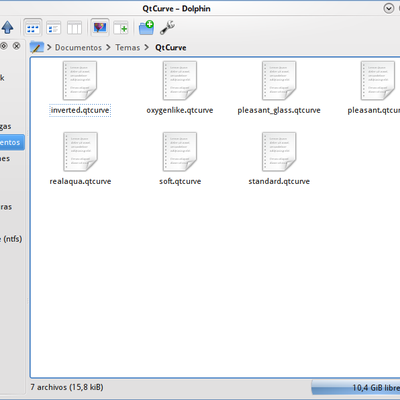Click the realaqua.qtcurve file name
Image resolution: width=400 pixels, height=400 pixels.
click(80, 181)
